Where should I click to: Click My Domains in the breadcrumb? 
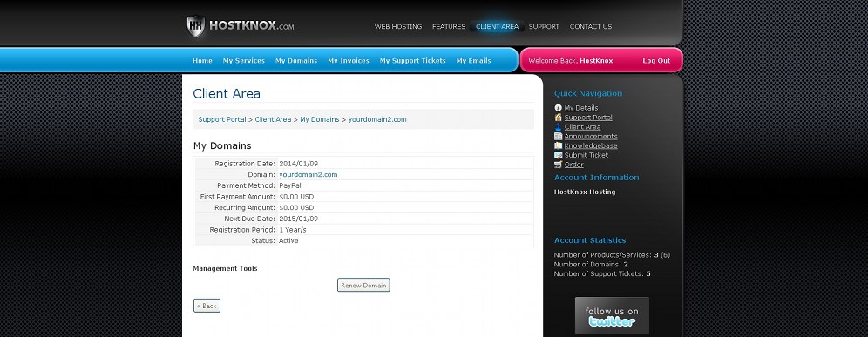coord(320,119)
